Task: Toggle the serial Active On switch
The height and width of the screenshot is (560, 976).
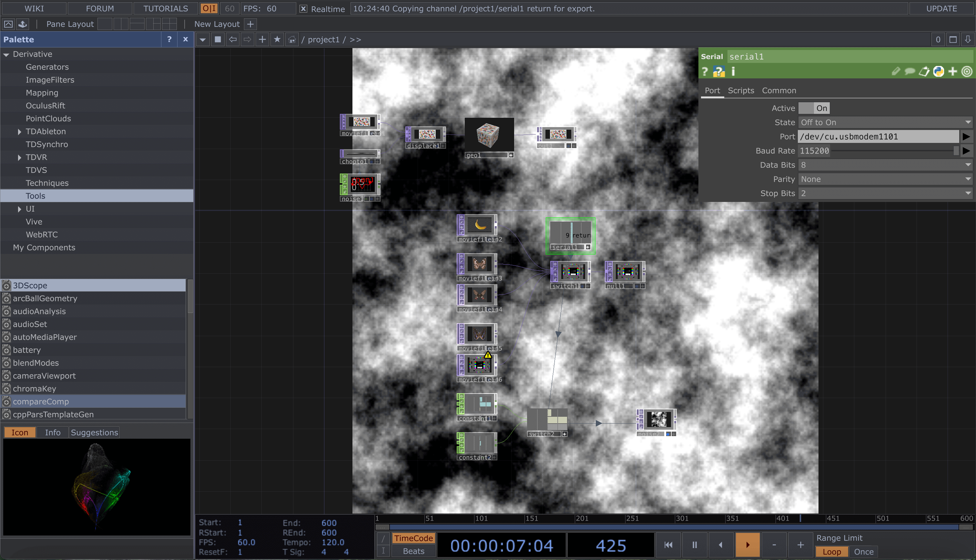Action: (814, 108)
